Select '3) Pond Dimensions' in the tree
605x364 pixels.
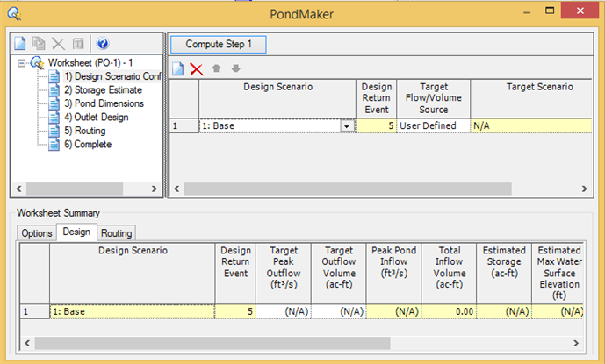click(x=104, y=103)
